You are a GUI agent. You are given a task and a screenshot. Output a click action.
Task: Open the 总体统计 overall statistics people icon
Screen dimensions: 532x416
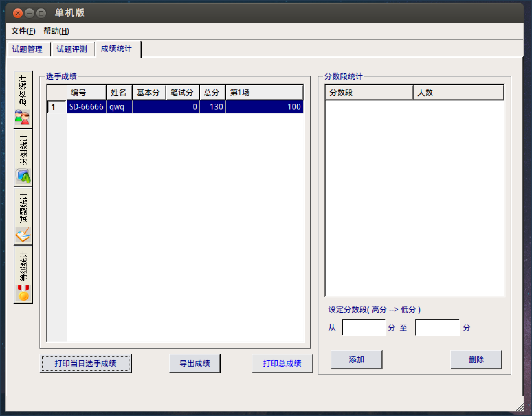(22, 117)
